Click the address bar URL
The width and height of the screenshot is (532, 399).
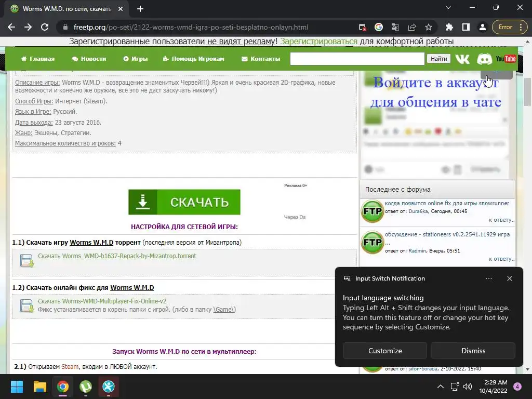[191, 27]
